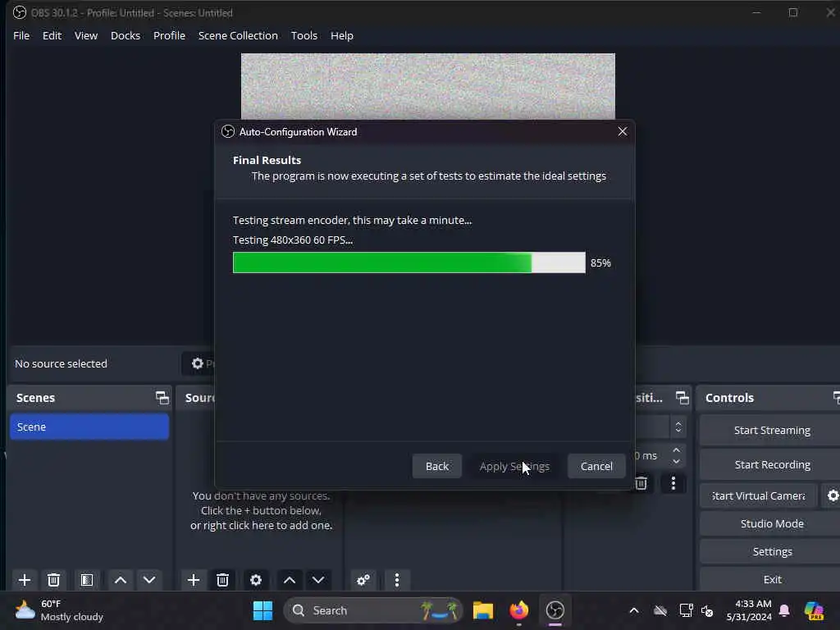Click OBS Studio taskbar icon
This screenshot has width=840, height=630.
point(555,610)
